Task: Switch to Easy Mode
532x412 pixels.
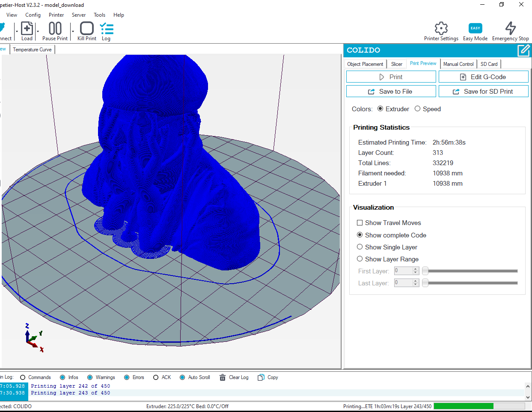Action: [x=475, y=31]
